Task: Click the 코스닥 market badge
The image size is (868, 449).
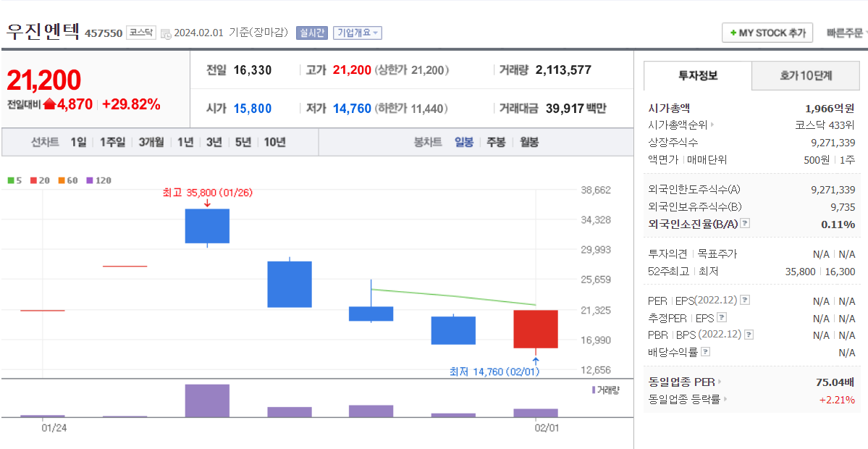Action: [141, 33]
